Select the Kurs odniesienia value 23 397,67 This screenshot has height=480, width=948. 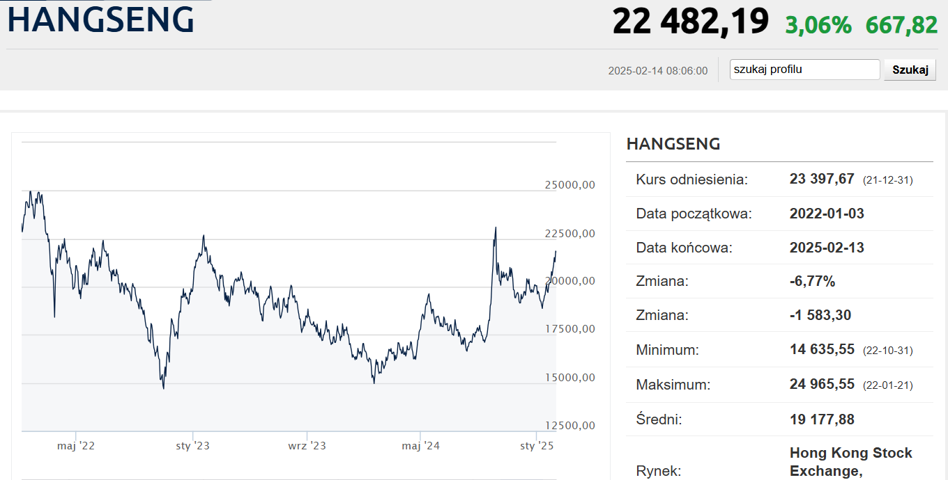point(822,179)
